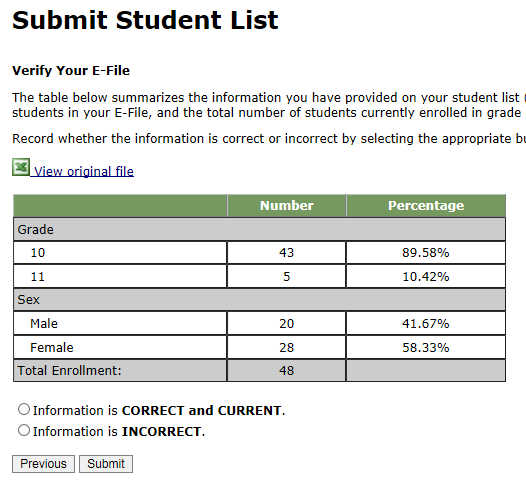The image size is (526, 502).
Task: Click the Percentage column header
Action: (x=426, y=205)
